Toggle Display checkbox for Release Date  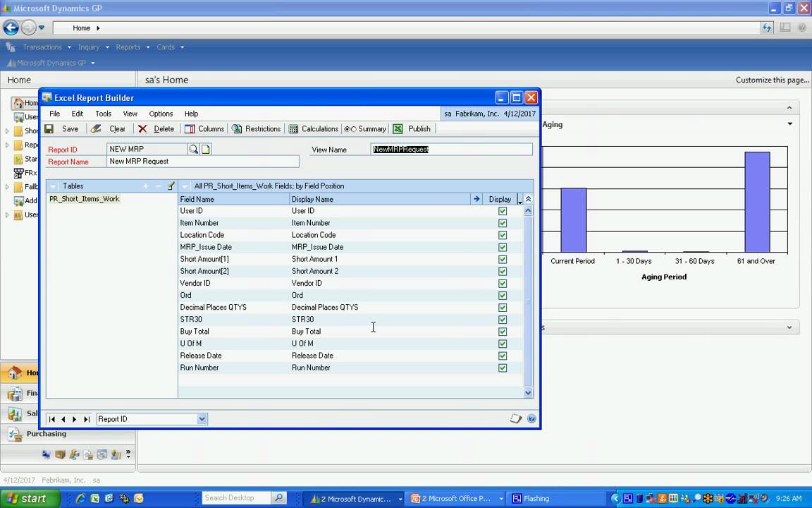503,356
